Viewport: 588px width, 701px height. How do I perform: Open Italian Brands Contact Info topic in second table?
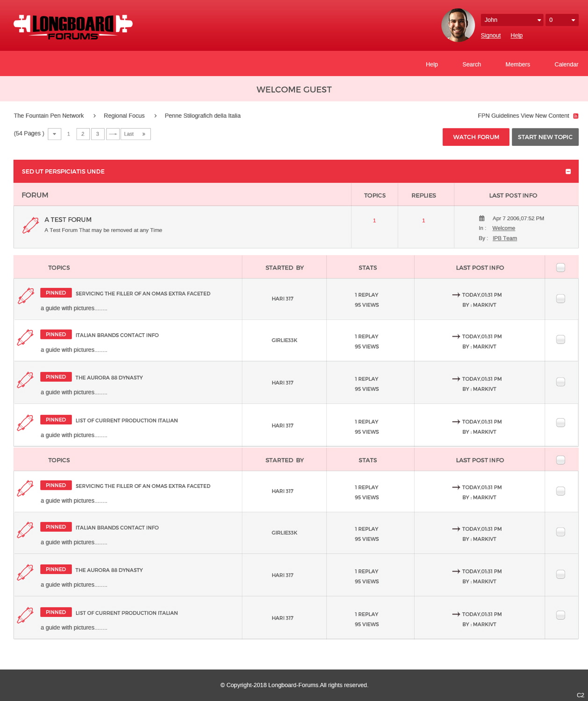117,528
